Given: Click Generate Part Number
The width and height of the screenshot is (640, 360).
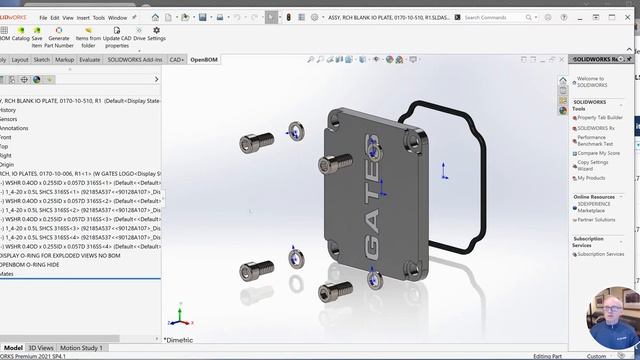Looking at the screenshot, I should click(59, 37).
